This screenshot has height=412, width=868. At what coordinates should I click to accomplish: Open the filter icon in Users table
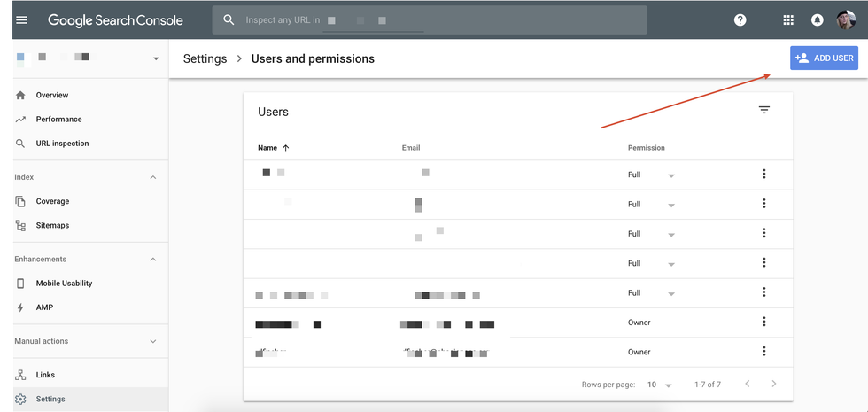764,110
